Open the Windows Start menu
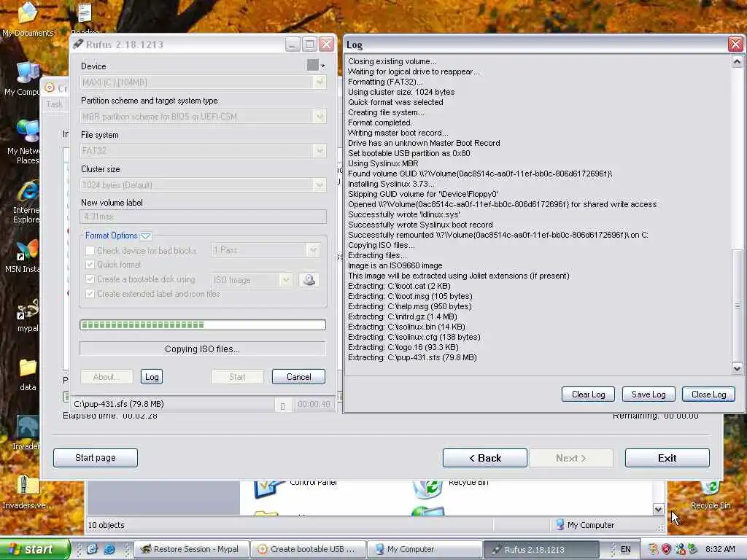This screenshot has height=560, width=747. point(34,549)
